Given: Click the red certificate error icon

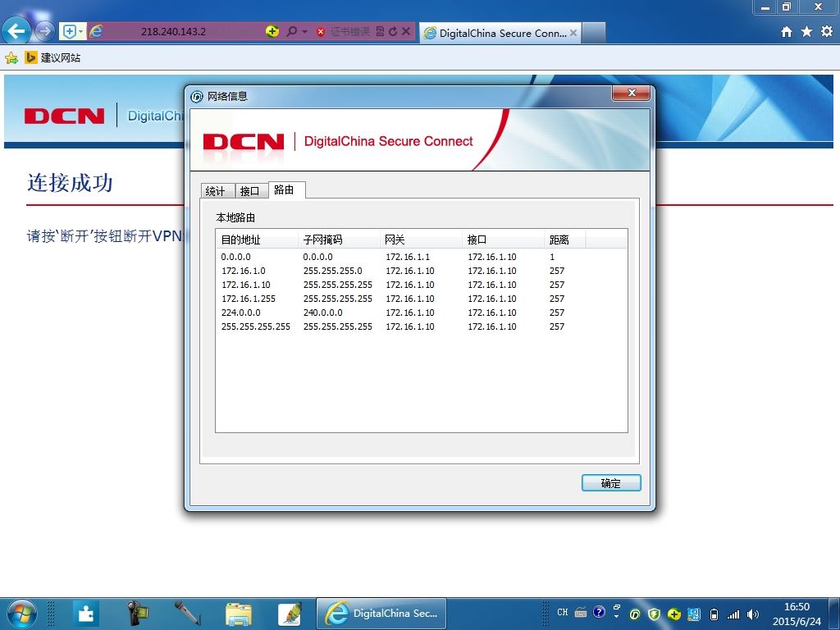Looking at the screenshot, I should pyautogui.click(x=321, y=32).
